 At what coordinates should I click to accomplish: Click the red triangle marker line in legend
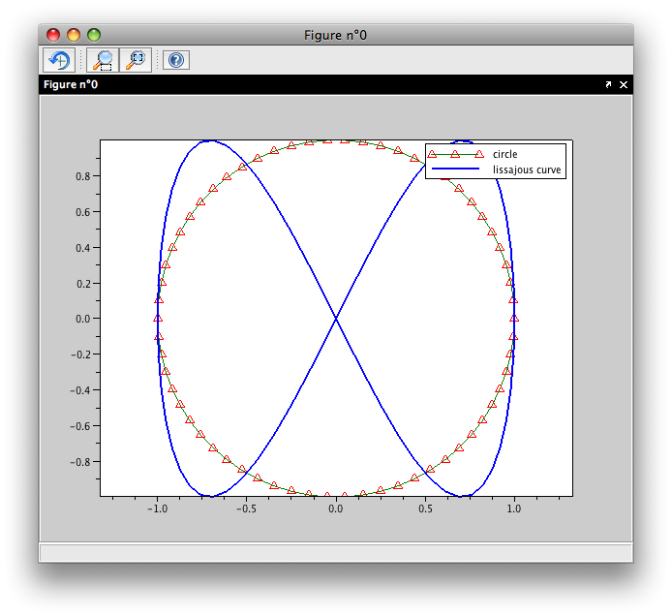(455, 154)
